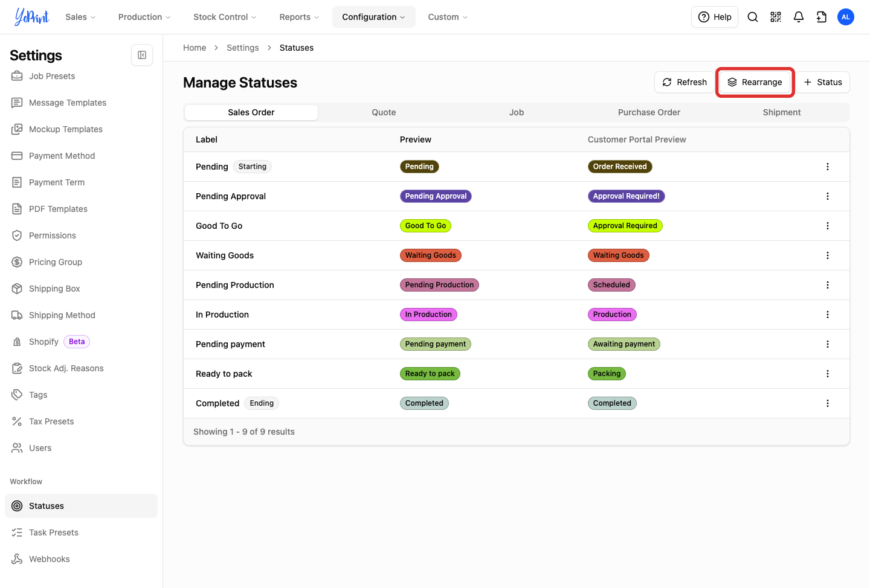Screen dimensions: 870x588
Task: Click the AL user avatar
Action: (846, 17)
